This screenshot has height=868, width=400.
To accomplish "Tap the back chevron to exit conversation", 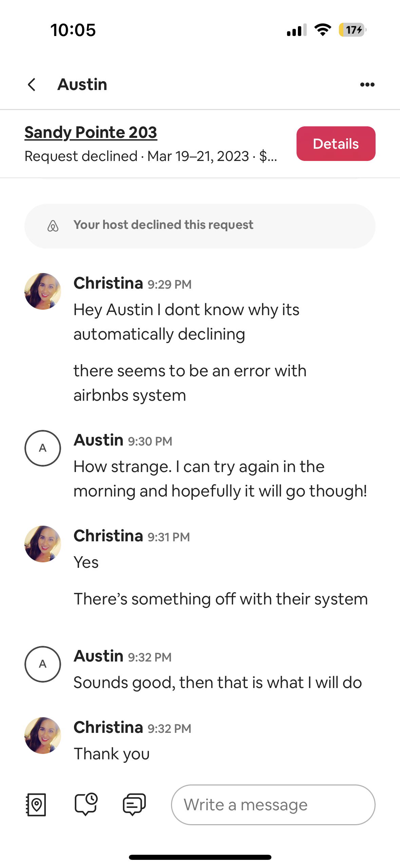I will tap(32, 84).
